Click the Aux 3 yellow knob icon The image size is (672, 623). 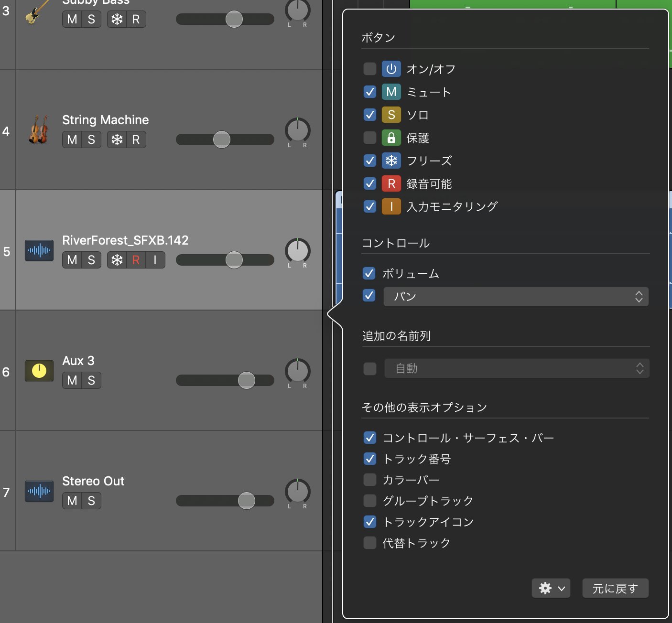[39, 371]
